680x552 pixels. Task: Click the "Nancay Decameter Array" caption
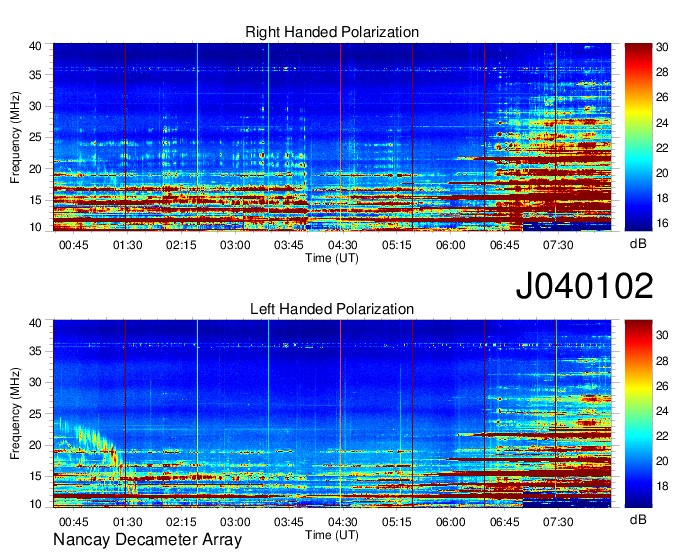pos(147,540)
